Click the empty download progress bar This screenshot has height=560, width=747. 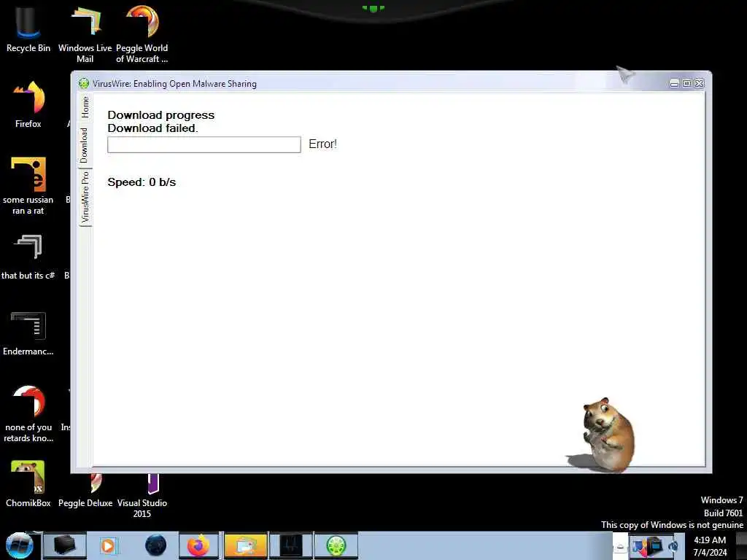pos(204,145)
